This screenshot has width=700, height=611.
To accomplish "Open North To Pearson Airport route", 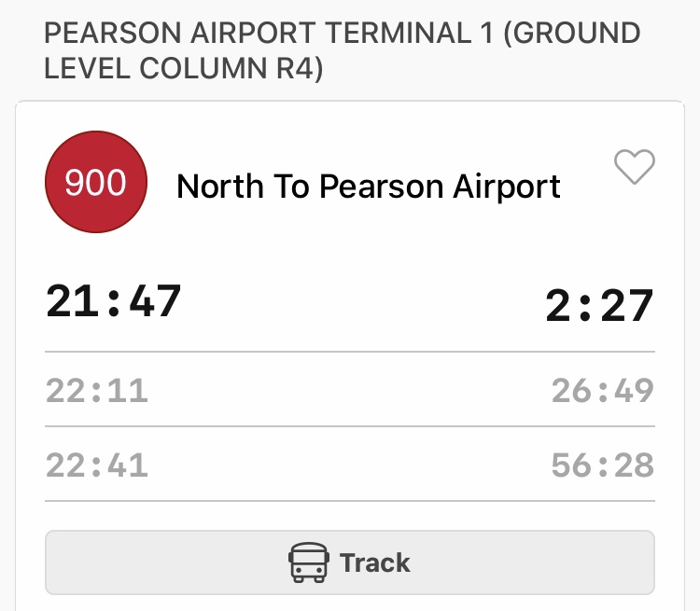I will [369, 187].
